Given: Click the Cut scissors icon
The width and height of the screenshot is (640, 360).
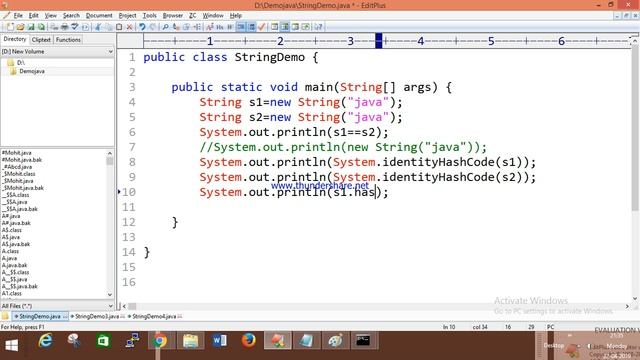Looking at the screenshot, I should (x=98, y=27).
